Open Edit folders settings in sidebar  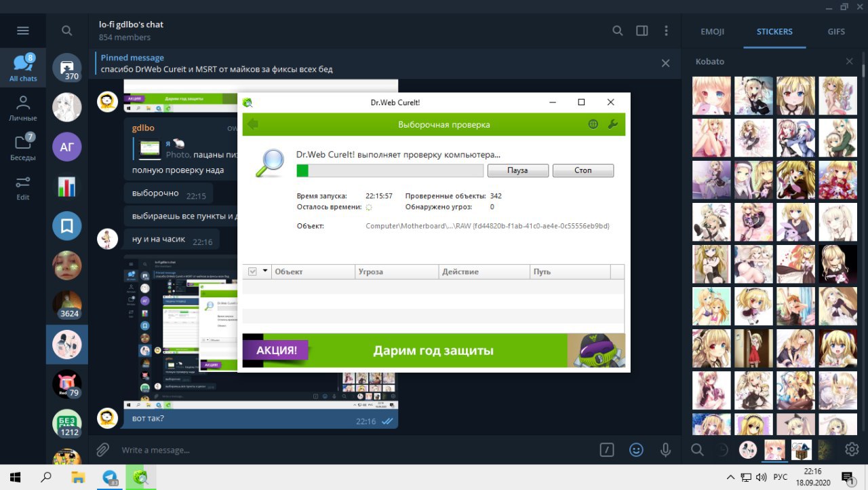(23, 187)
